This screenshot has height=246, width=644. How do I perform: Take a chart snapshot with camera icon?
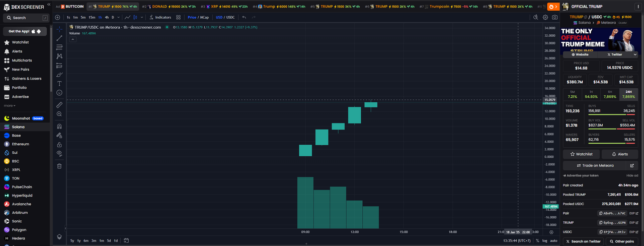pos(554,17)
